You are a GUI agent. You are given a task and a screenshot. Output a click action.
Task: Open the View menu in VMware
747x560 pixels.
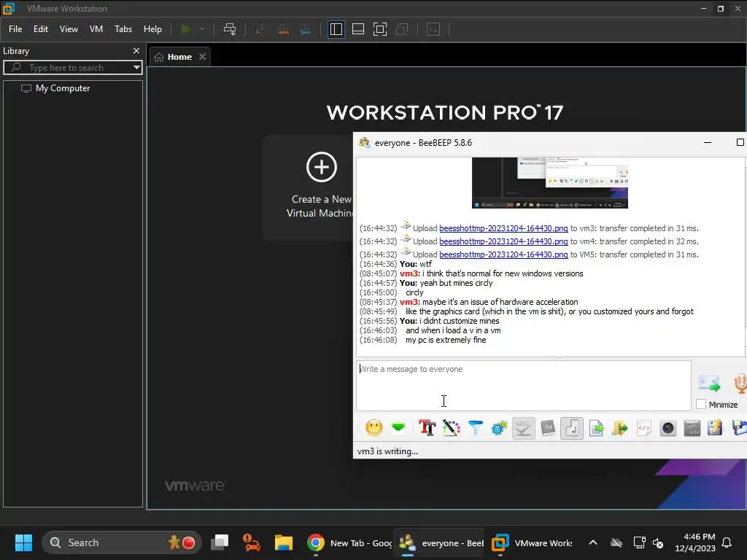click(x=69, y=29)
